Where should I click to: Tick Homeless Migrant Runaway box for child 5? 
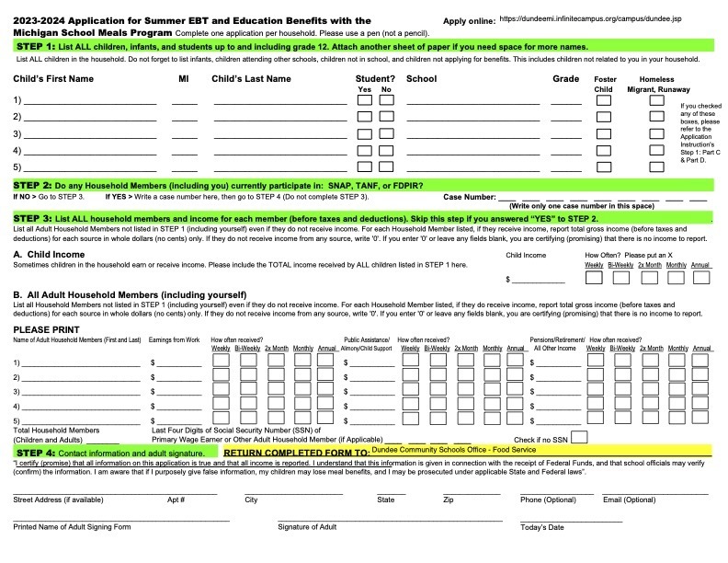point(656,167)
